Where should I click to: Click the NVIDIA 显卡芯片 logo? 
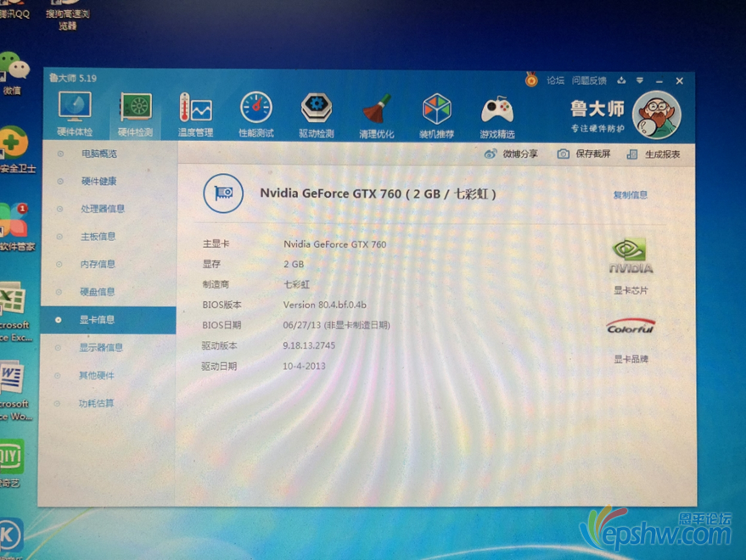pyautogui.click(x=631, y=256)
